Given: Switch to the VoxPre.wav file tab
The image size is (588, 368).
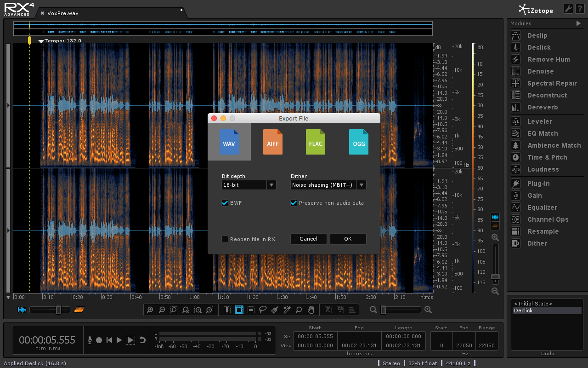Looking at the screenshot, I should point(63,13).
